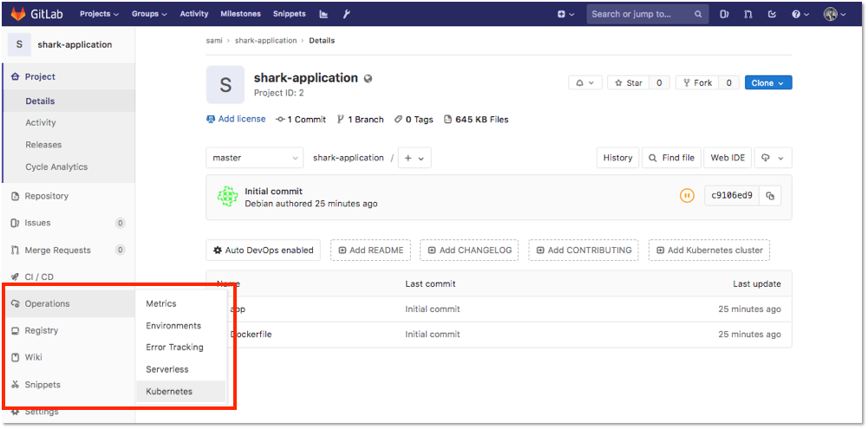Open the user avatar dropdown

coord(835,15)
